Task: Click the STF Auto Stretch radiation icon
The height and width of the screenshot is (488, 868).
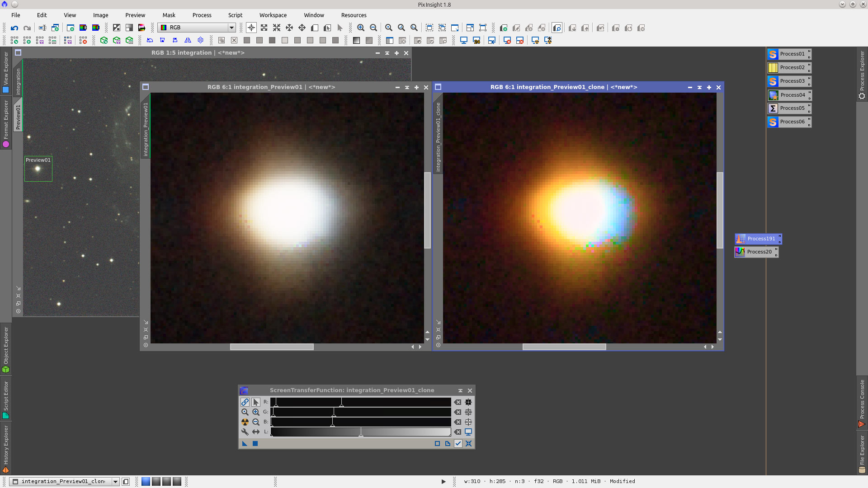Action: (245, 422)
